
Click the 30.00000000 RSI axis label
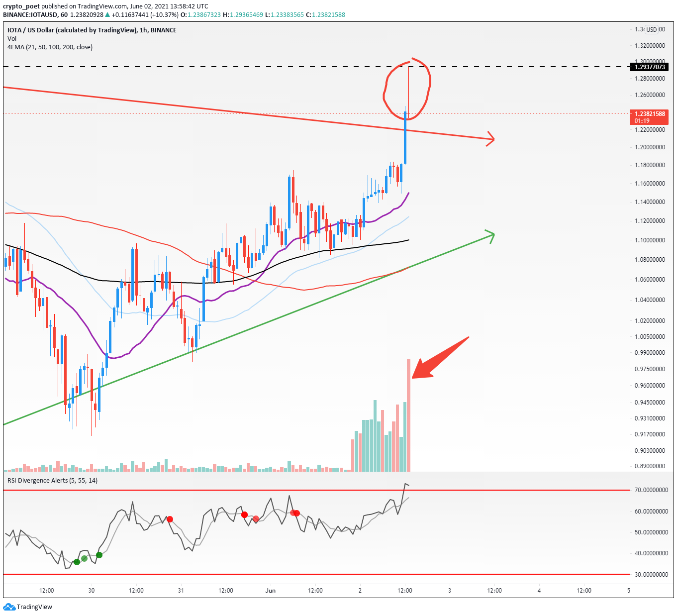tap(651, 575)
